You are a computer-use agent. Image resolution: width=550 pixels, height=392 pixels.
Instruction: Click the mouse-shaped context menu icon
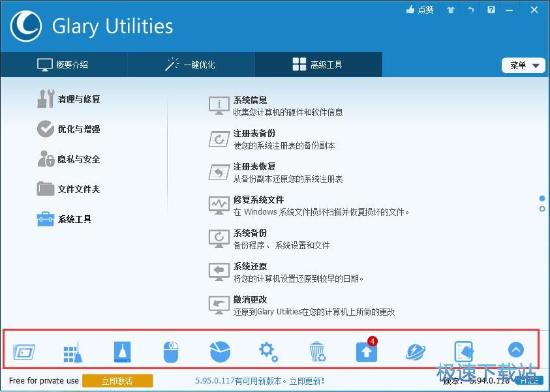click(x=171, y=352)
